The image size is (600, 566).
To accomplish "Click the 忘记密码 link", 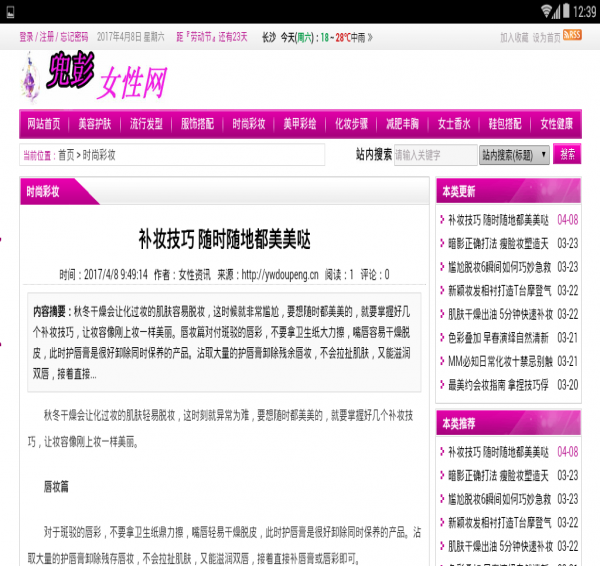I will pos(74,37).
